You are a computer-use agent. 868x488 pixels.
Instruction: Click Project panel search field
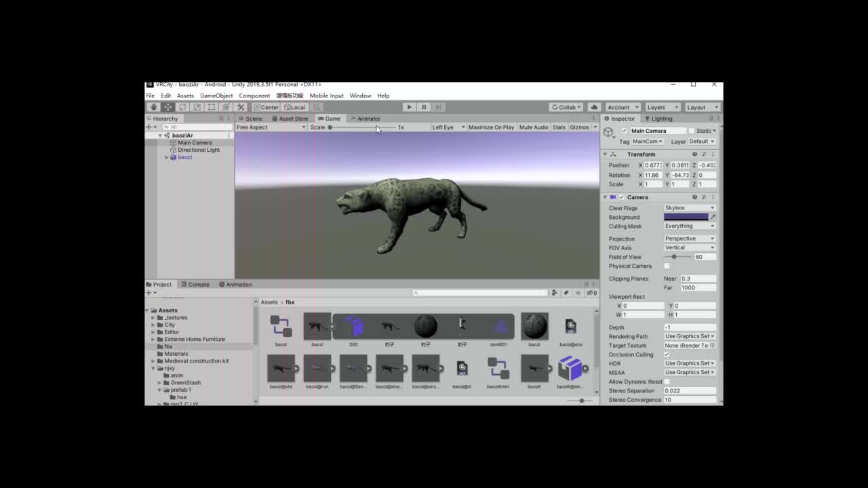[481, 293]
